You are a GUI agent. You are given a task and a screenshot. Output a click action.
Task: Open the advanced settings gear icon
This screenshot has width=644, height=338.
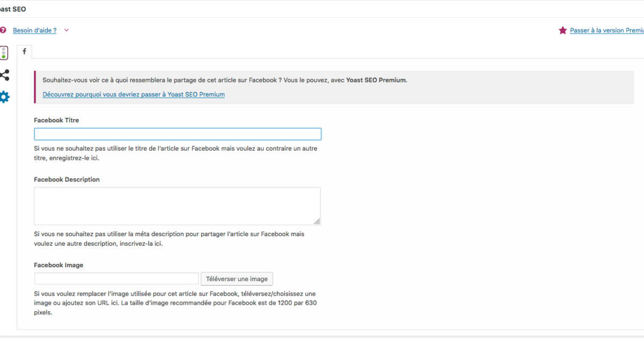4,97
